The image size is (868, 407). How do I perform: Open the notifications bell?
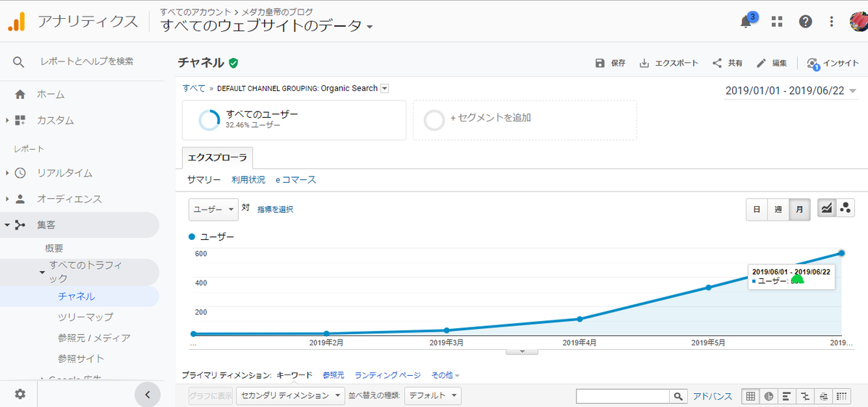[x=746, y=22]
